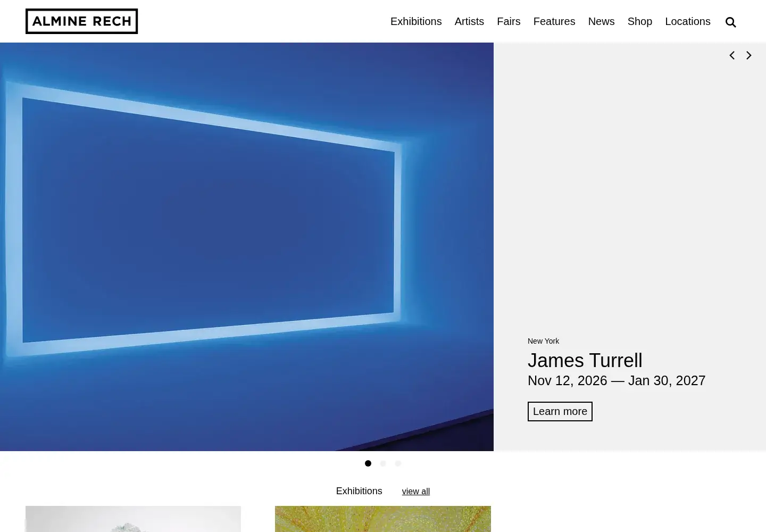Viewport: 766px width, 532px height.
Task: Open the yellow patterned exhibition thumbnail
Action: click(x=383, y=519)
